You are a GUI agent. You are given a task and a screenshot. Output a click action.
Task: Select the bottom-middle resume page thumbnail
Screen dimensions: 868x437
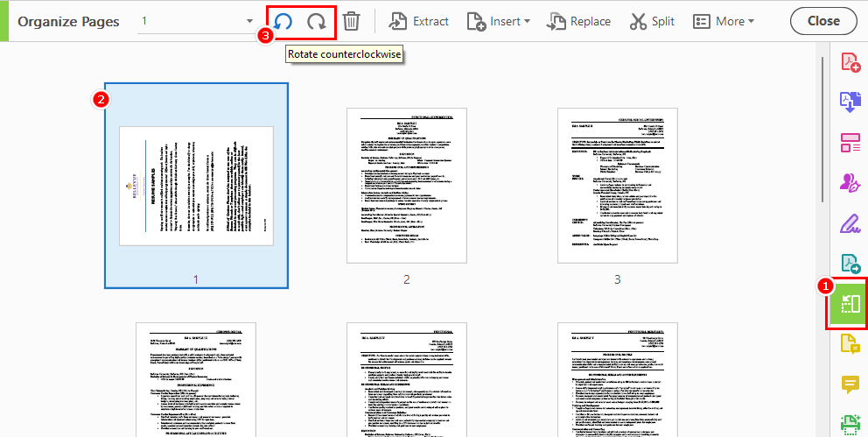(407, 379)
